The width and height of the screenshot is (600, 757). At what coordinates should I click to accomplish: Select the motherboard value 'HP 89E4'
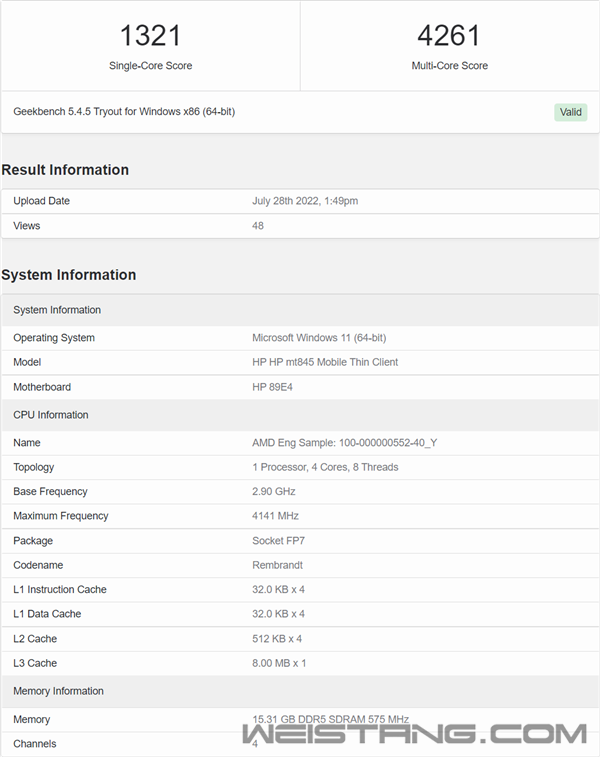[x=272, y=387]
